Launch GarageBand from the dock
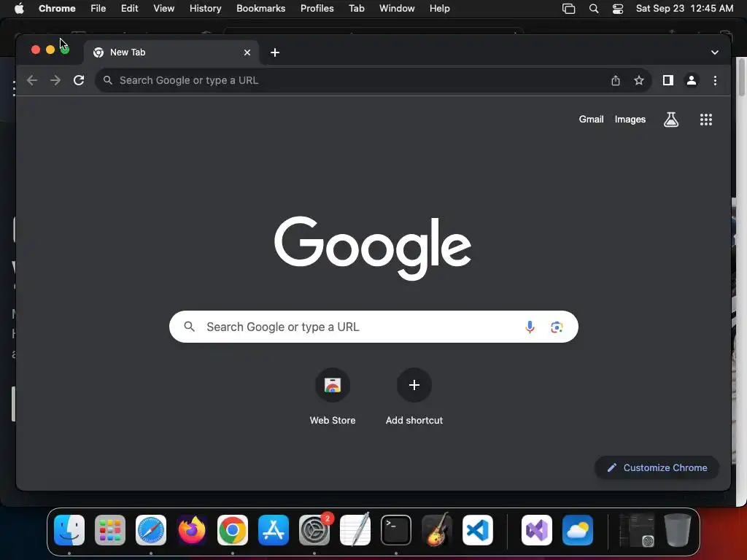747x560 pixels. (x=436, y=530)
